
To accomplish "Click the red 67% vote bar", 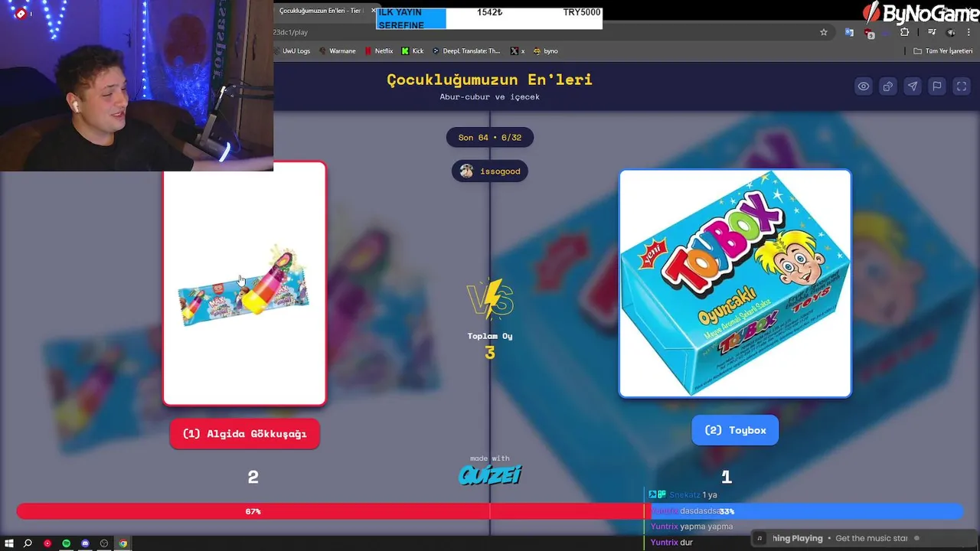I will (x=333, y=511).
